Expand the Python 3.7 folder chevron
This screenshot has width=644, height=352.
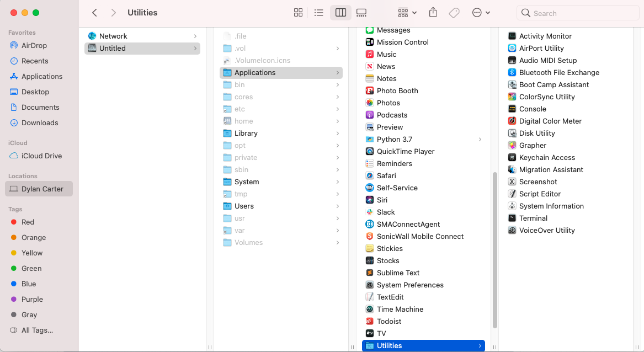480,139
